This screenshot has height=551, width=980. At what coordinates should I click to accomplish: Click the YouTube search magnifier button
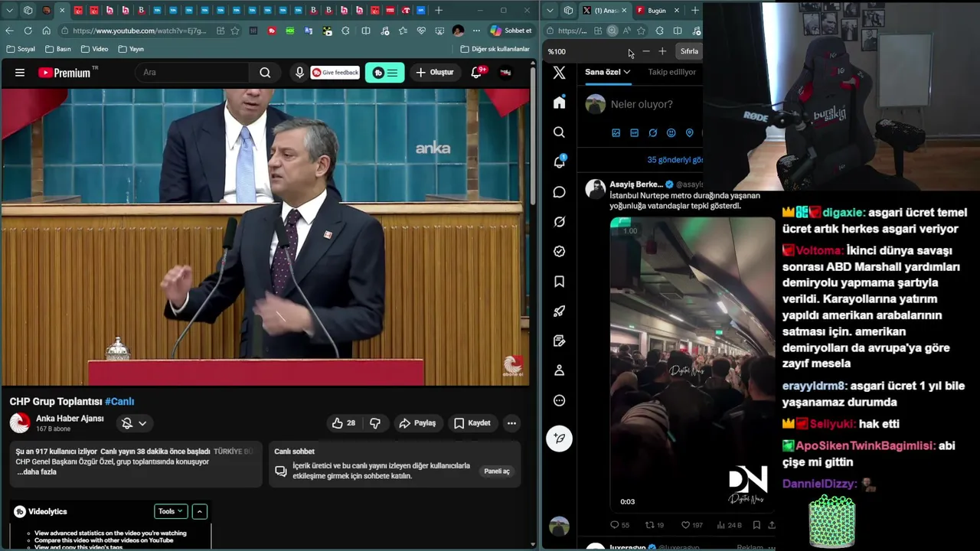[x=265, y=73]
